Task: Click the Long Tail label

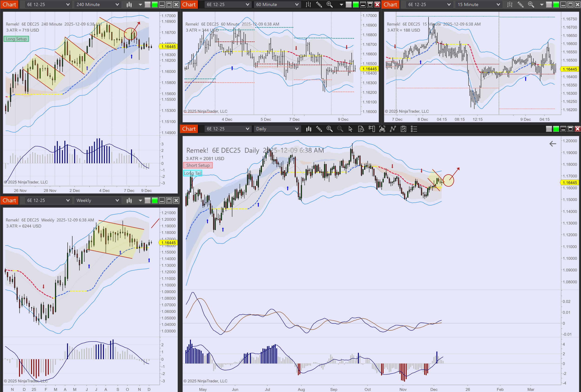Action: [x=193, y=173]
